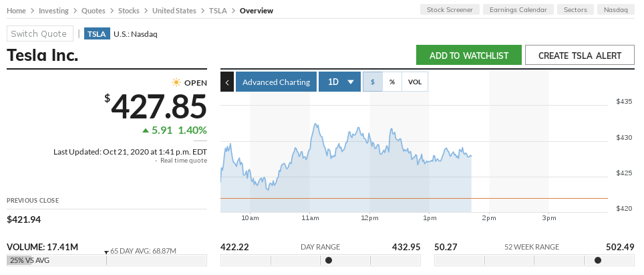
Task: Click the Overview breadcrumb
Action: (x=257, y=11)
